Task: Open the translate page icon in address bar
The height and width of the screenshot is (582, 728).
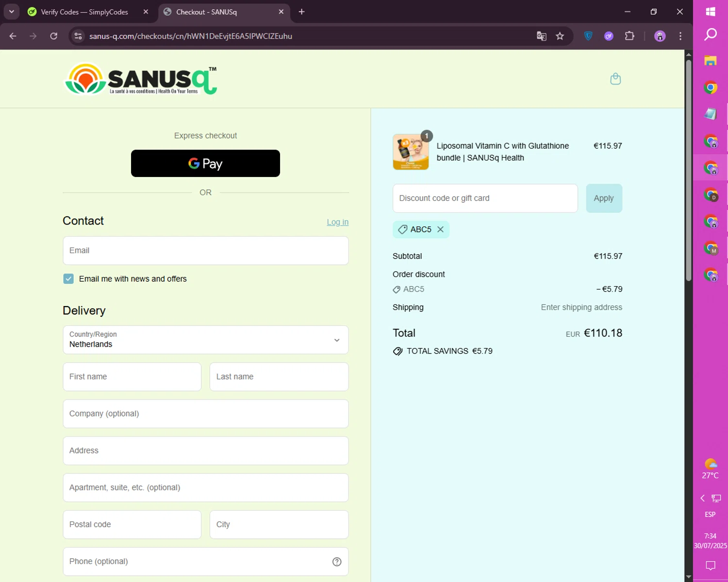Action: click(542, 36)
